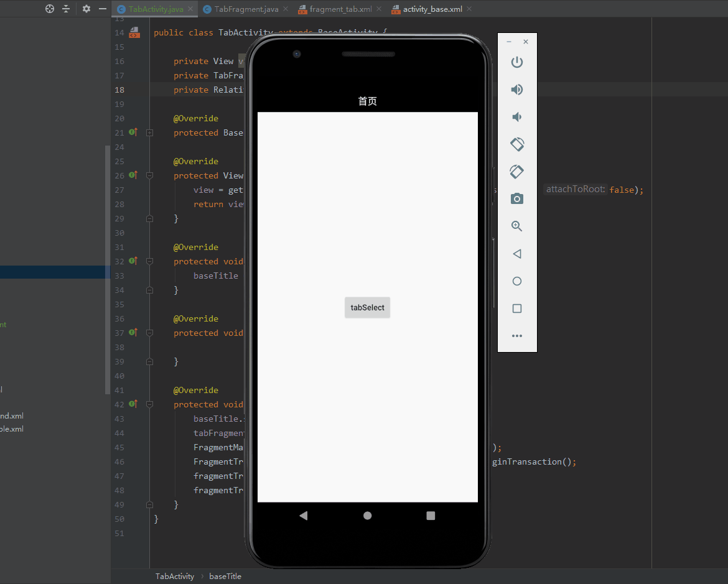The width and height of the screenshot is (728, 584).
Task: Click the @Override annotation on line 41
Action: point(196,390)
